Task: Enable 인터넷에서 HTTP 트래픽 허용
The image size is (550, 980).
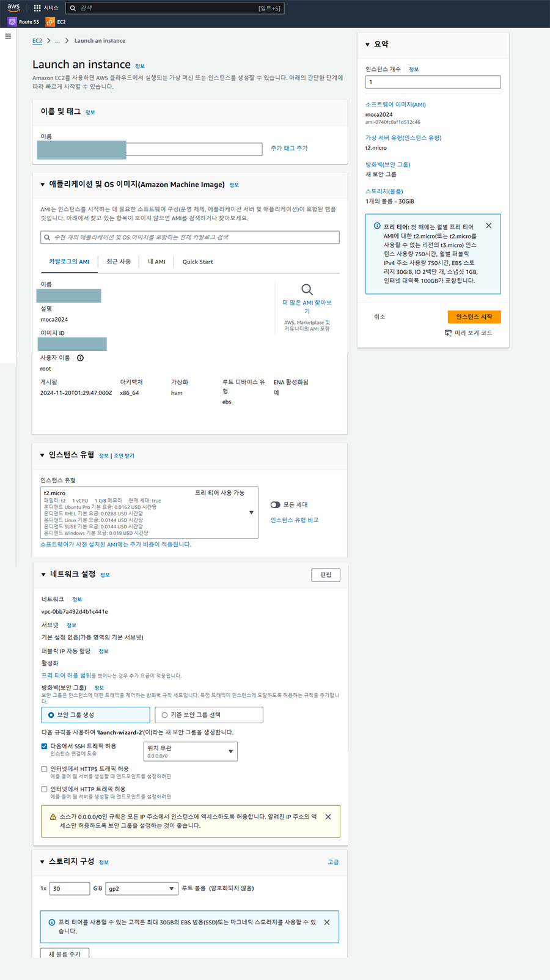Action: tap(44, 789)
